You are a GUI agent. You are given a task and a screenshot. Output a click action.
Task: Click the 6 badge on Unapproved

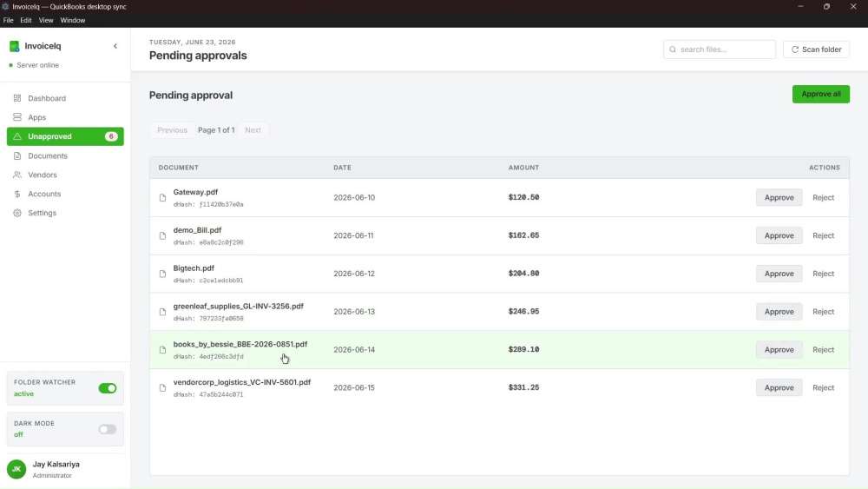(x=111, y=136)
